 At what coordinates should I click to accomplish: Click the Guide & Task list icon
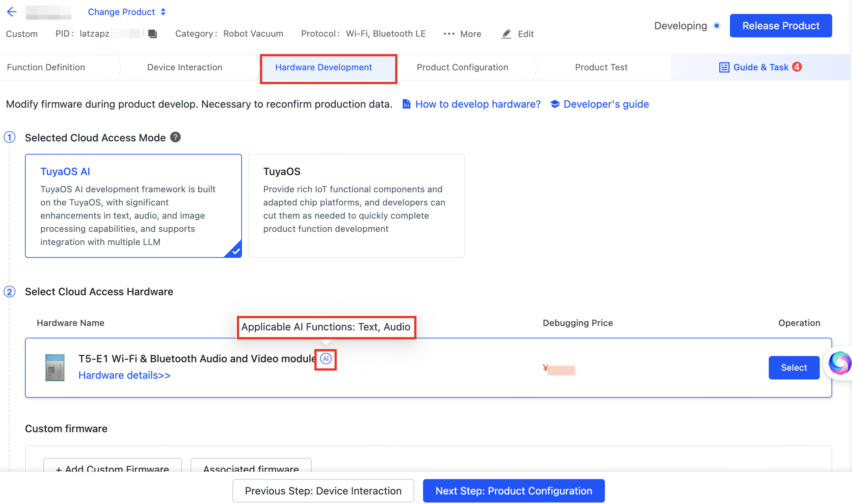click(724, 67)
